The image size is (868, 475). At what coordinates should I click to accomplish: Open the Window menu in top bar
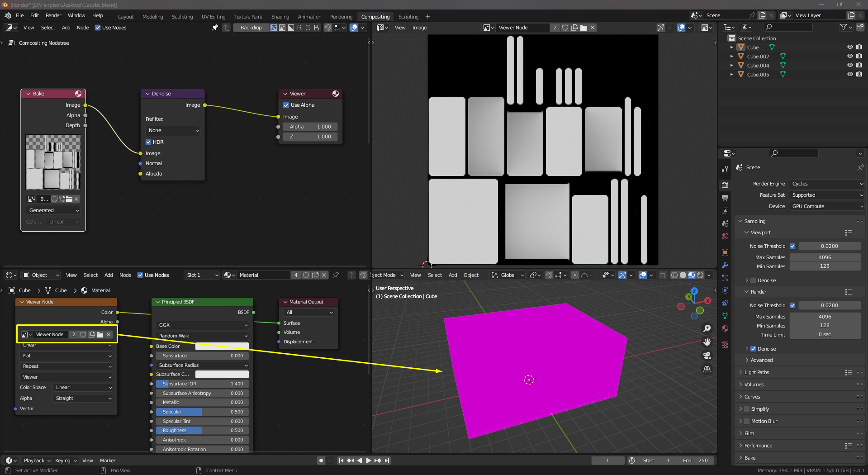(x=76, y=15)
